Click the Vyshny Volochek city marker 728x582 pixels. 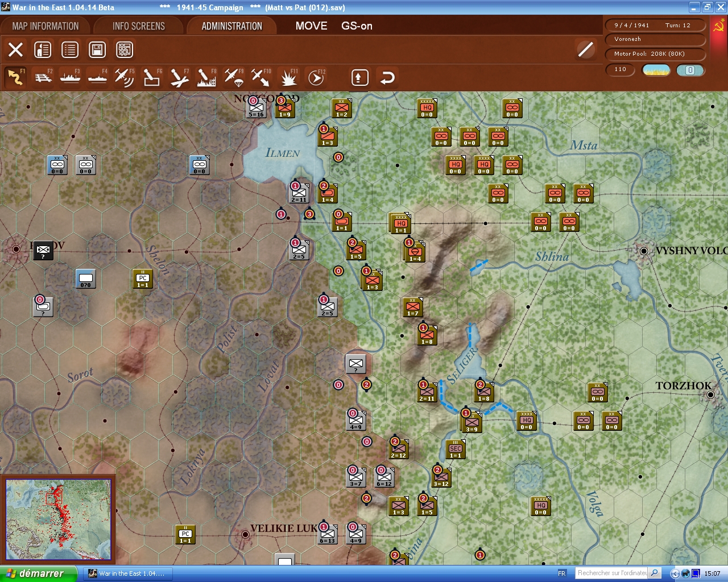click(x=644, y=251)
